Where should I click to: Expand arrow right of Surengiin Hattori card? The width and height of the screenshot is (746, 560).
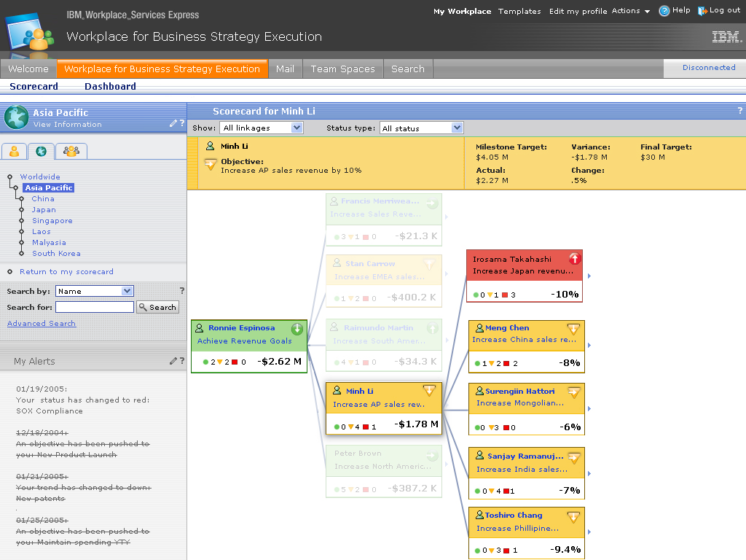(x=589, y=409)
